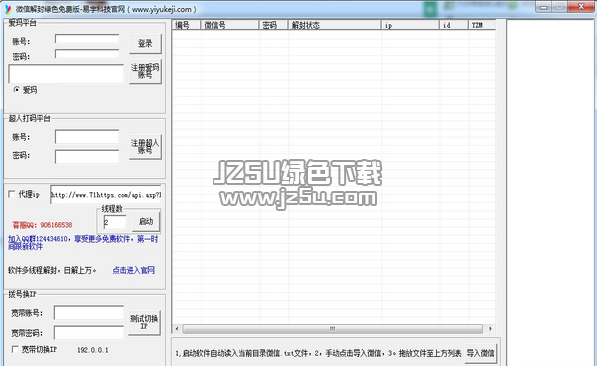Open the 点击进入官网 link
Screen dimensions: 597x366
click(134, 270)
